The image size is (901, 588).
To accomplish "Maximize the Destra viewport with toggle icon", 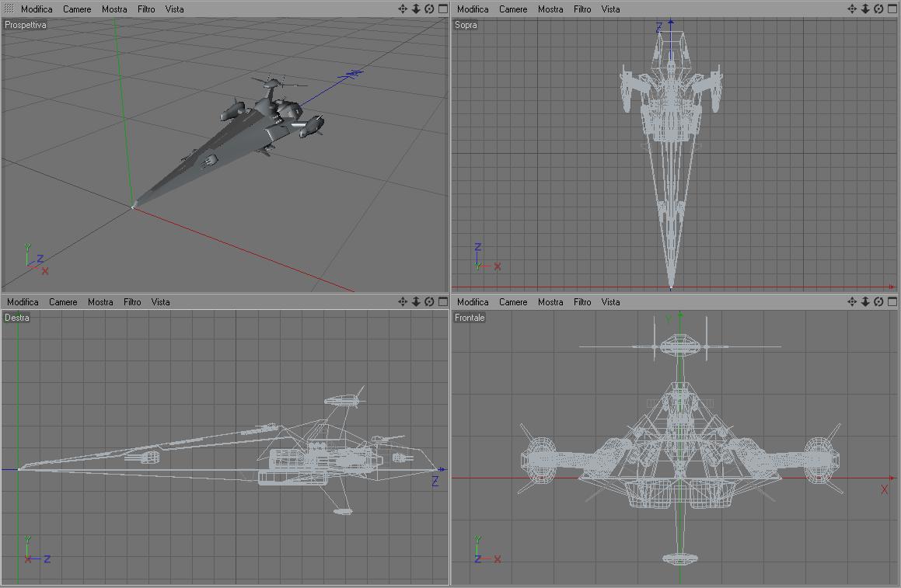I will [443, 301].
